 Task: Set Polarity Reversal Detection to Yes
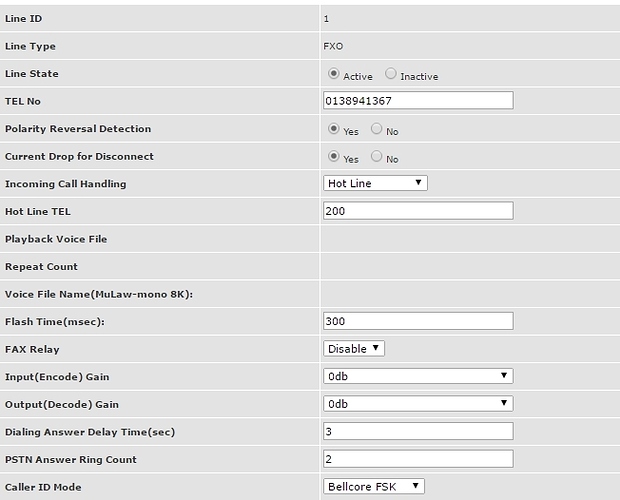tap(333, 128)
